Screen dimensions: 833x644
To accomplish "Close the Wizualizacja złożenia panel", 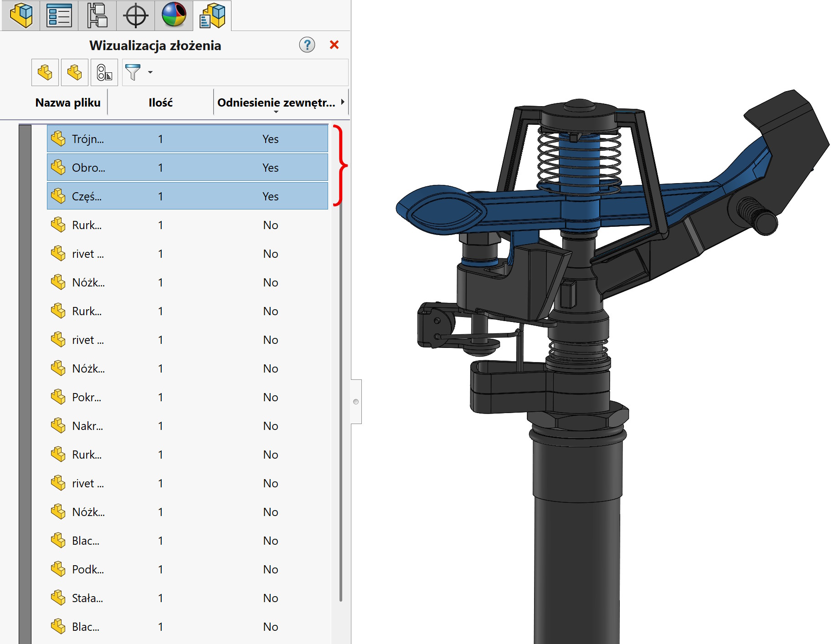I will pyautogui.click(x=334, y=45).
